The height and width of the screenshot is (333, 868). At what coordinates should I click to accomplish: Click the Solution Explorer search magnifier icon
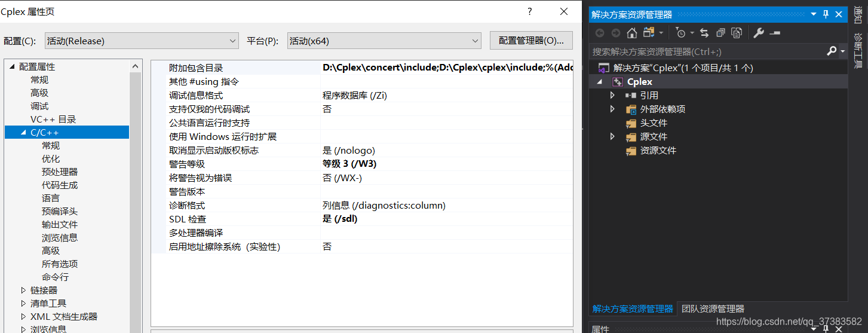pyautogui.click(x=831, y=51)
